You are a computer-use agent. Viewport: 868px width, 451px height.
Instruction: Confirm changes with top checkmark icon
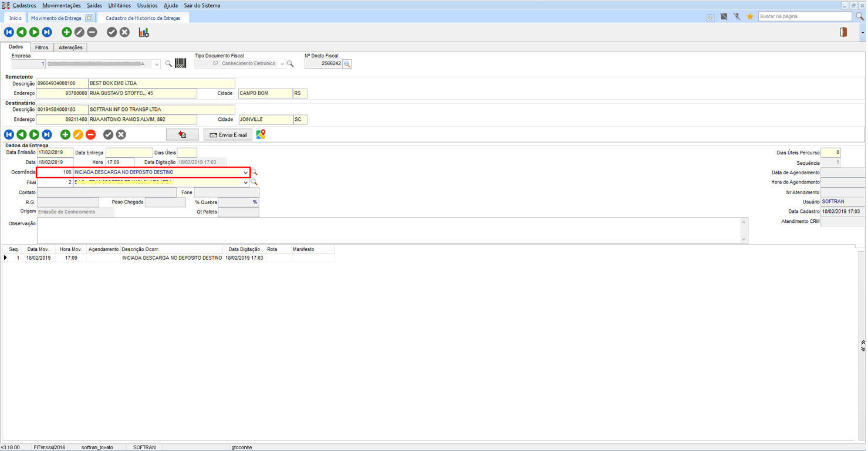coord(112,32)
